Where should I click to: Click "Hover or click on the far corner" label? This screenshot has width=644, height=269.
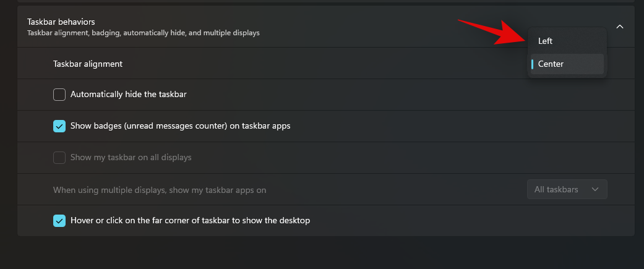pyautogui.click(x=190, y=221)
